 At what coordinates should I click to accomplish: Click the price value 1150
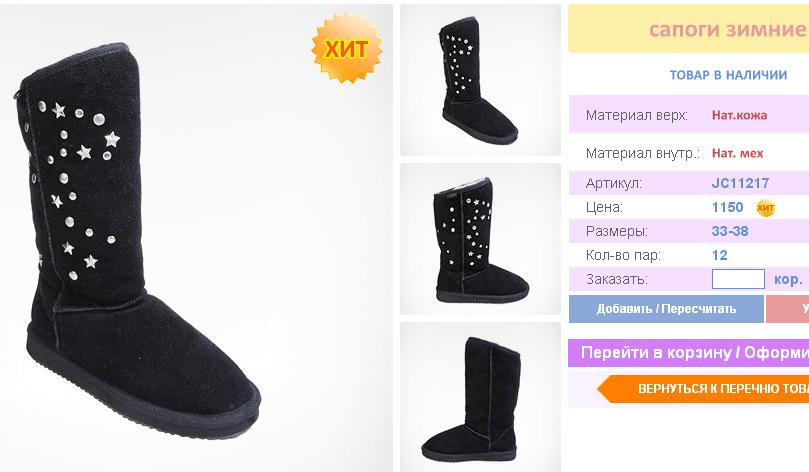(727, 207)
